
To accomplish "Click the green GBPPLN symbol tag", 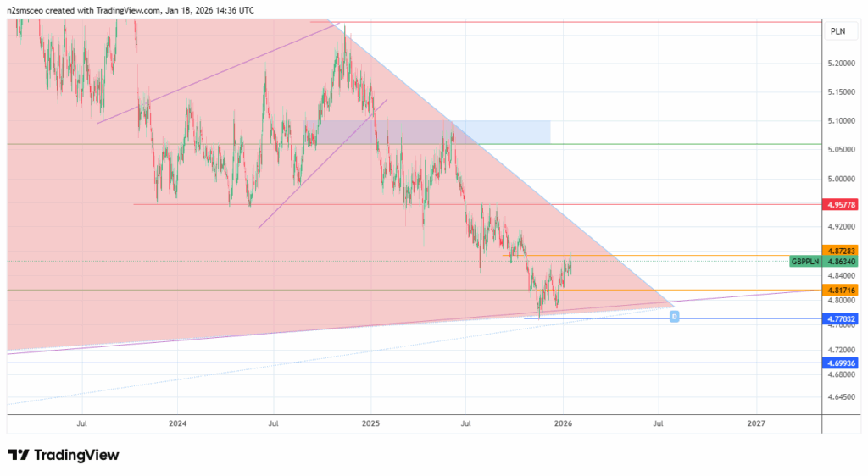I will (x=805, y=262).
